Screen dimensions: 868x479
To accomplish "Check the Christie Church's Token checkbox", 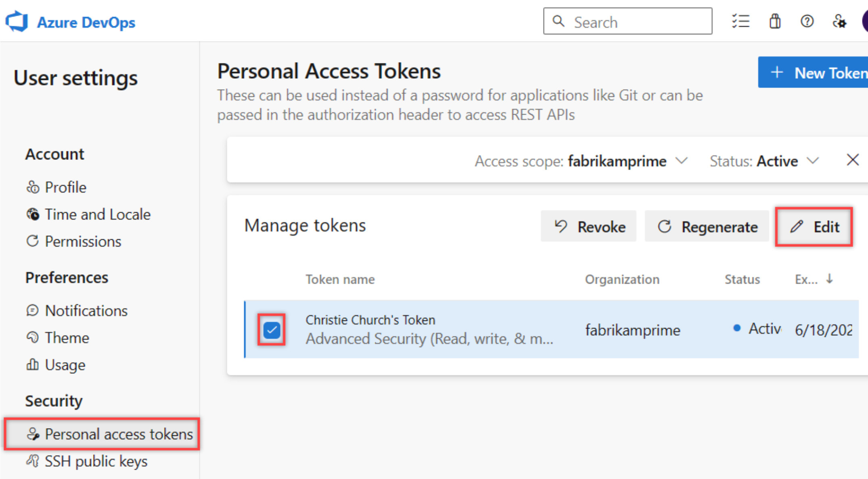I will coord(272,328).
